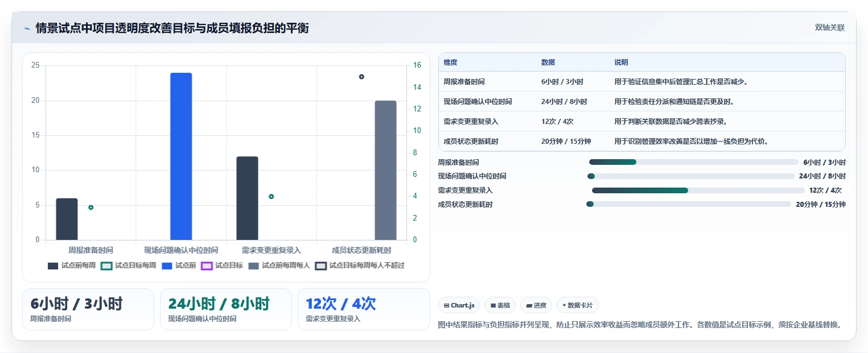Toggle the purple 试点目标 legend item
Image resolution: width=868 pixels, height=353 pixels.
point(222,265)
